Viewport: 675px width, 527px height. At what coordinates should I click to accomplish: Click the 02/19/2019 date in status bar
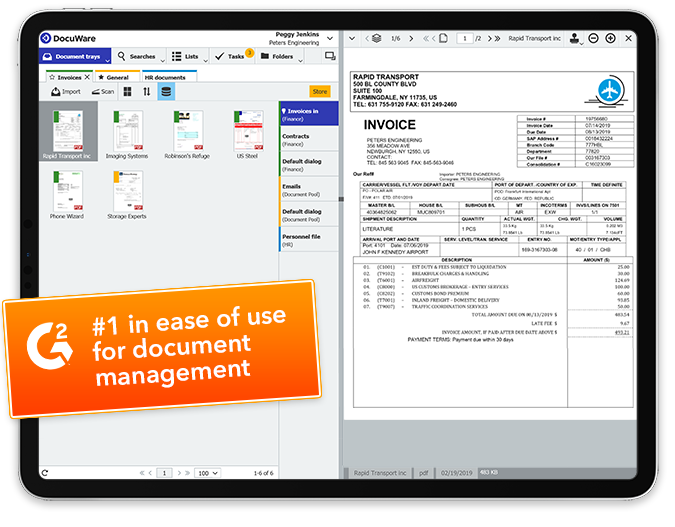point(456,473)
